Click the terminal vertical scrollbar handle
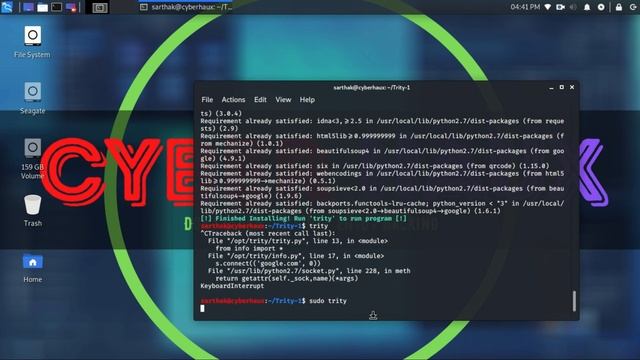The width and height of the screenshot is (640, 360). coord(574,301)
